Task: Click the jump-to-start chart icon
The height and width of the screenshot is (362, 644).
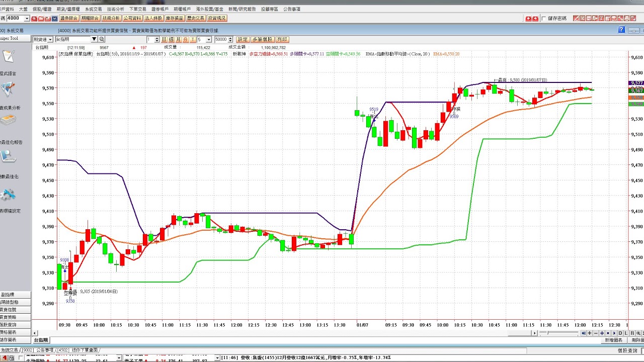Action: pyautogui.click(x=584, y=333)
